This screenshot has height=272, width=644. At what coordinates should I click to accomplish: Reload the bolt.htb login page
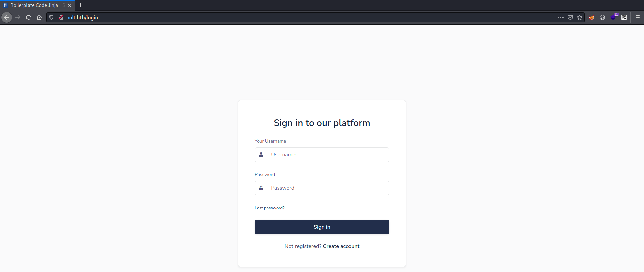pos(29,17)
